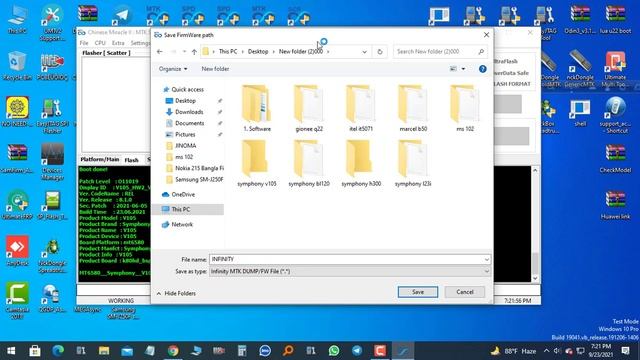Viewport: 640px width, 360px height.
Task: Open the 'symphony bl120' folder
Action: click(309, 163)
